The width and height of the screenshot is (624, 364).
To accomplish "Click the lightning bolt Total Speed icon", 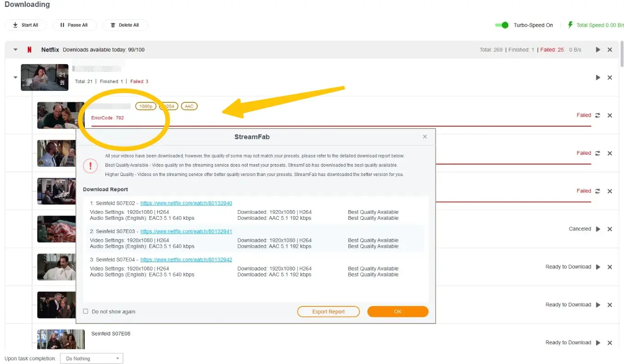I will click(x=570, y=25).
